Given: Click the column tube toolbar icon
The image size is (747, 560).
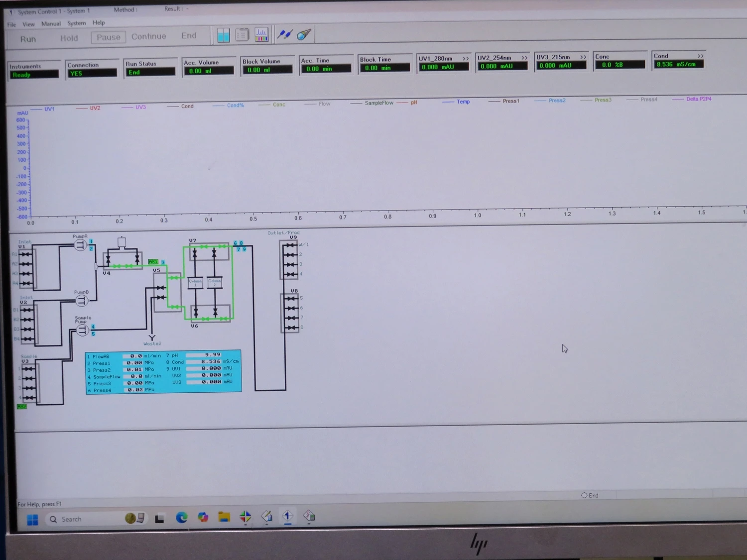Looking at the screenshot, I should click(304, 34).
